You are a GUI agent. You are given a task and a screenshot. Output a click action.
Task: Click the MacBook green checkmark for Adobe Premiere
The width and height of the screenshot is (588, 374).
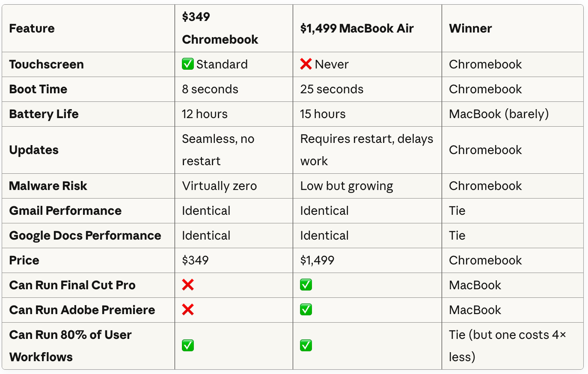pyautogui.click(x=306, y=310)
